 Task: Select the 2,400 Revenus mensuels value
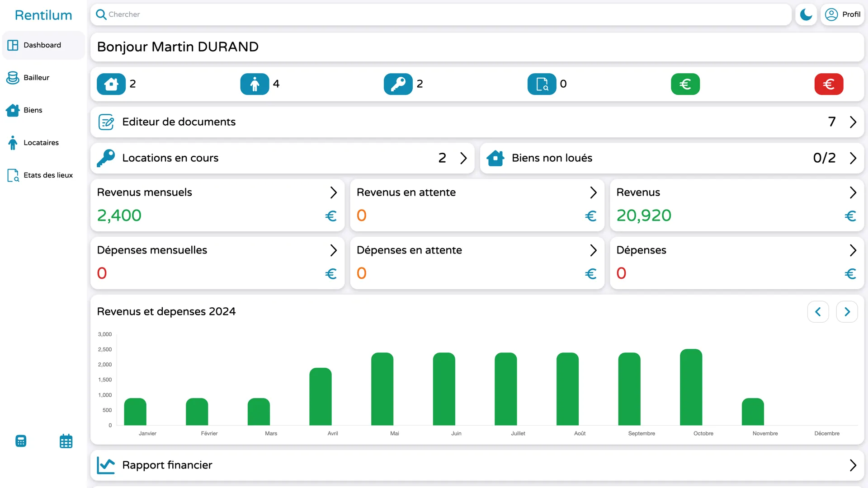[x=119, y=216]
